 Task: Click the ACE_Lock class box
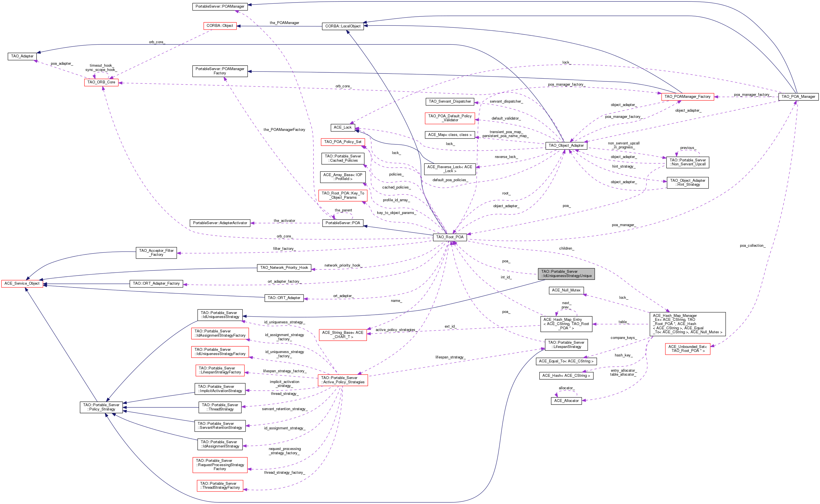343,127
